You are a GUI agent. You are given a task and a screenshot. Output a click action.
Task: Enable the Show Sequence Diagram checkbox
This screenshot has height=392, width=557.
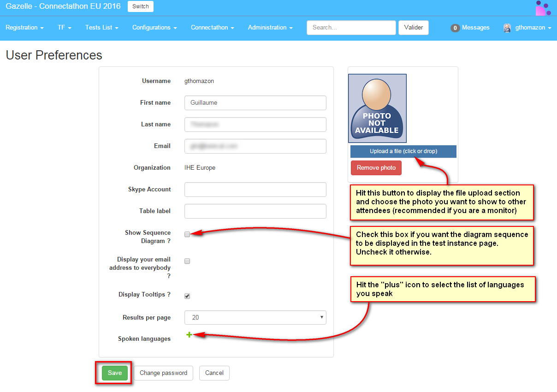click(187, 234)
